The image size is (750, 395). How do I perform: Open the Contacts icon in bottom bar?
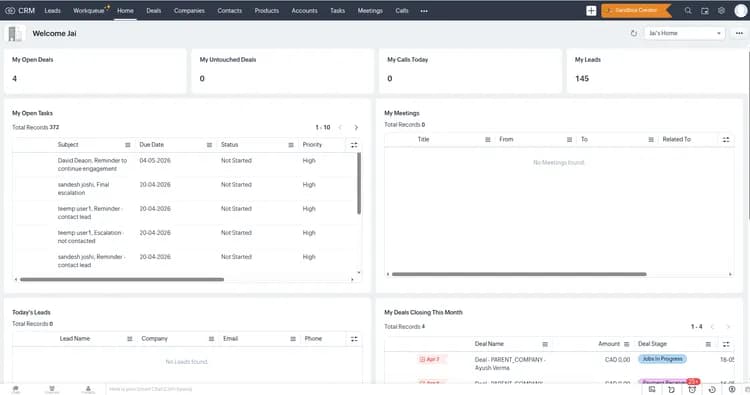tap(88, 389)
